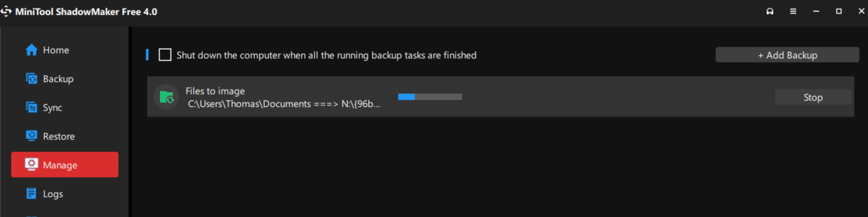Click the + Add Backup button
This screenshot has height=217, width=868.
tap(787, 55)
